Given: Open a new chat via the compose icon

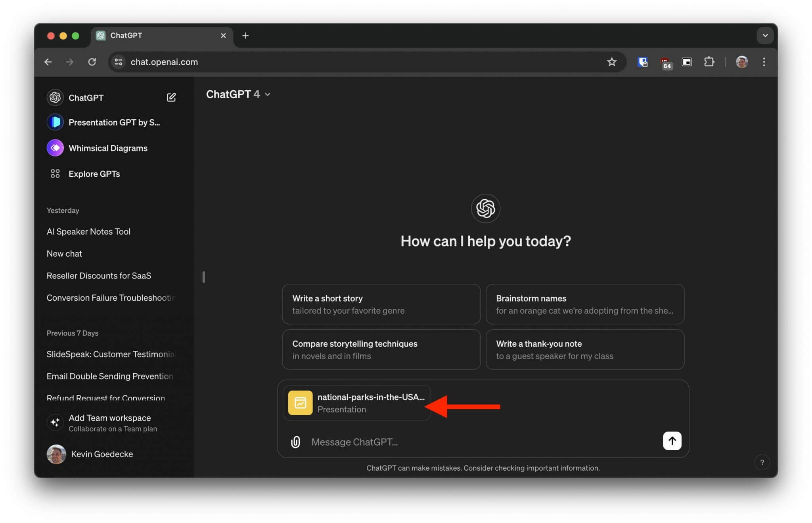Looking at the screenshot, I should tap(171, 97).
